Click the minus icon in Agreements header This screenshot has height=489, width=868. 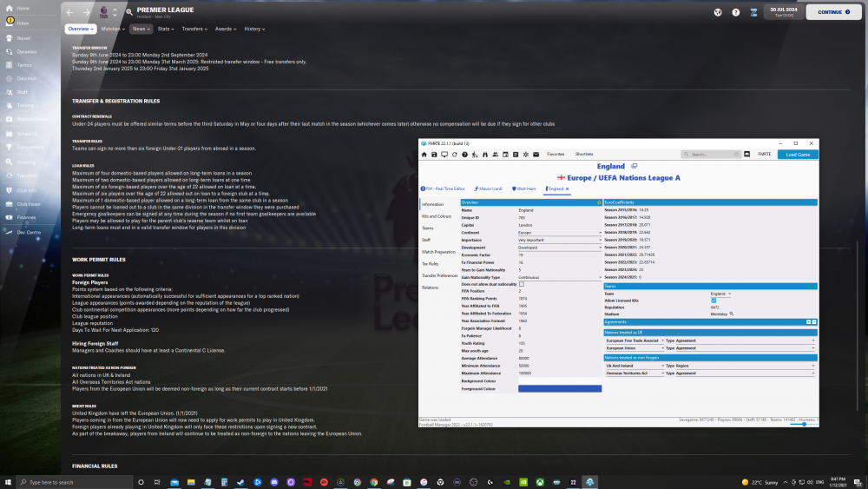click(x=814, y=321)
